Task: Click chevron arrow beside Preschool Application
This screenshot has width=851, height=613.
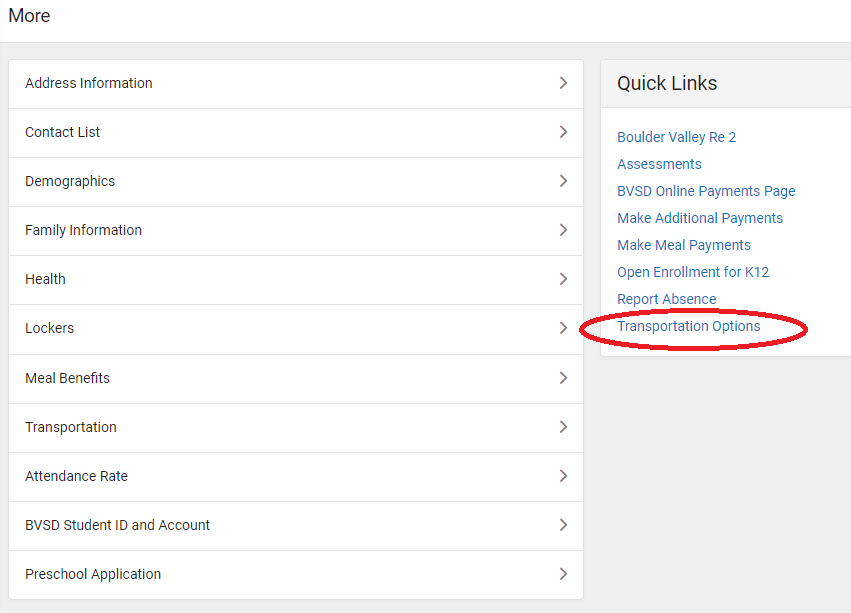Action: click(563, 574)
